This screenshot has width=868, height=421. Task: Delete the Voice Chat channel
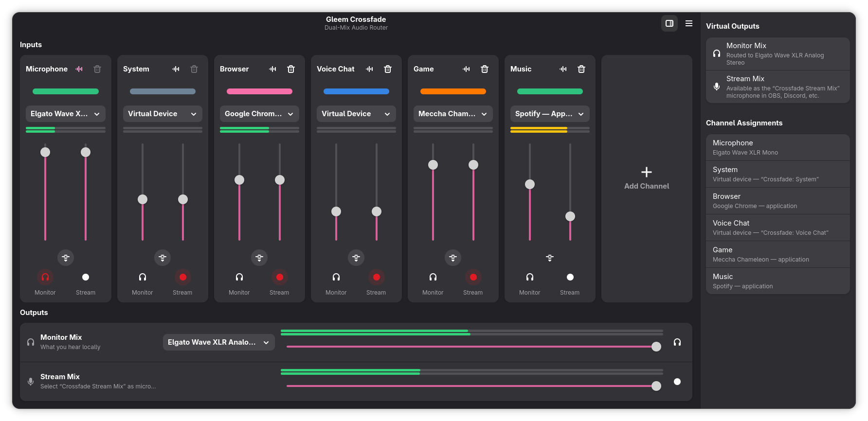[388, 69]
